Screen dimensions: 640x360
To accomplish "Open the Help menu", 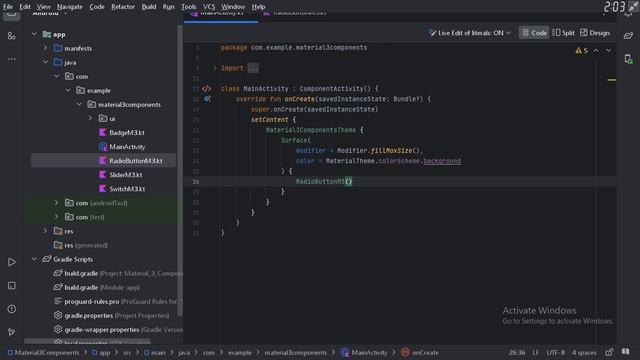I will 258,7.
